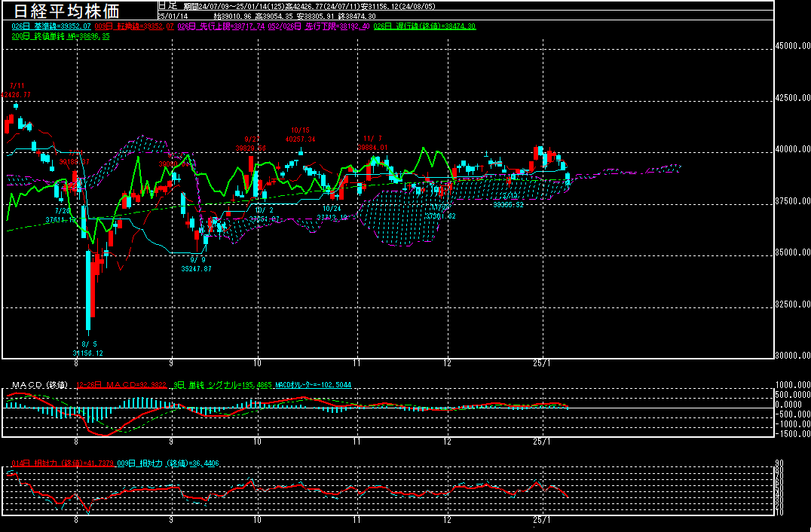Click the 35000.00 price axis label
This screenshot has width=811, height=532.
[x=793, y=253]
